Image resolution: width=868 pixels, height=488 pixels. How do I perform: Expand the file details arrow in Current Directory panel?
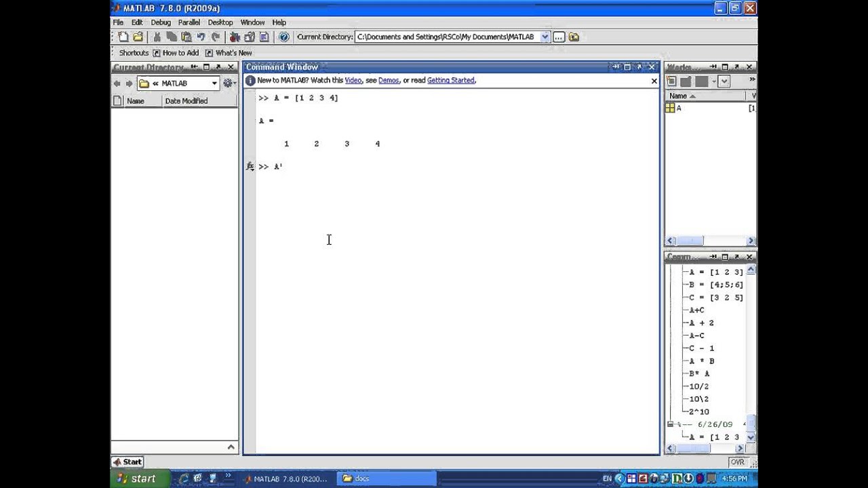[x=231, y=447]
